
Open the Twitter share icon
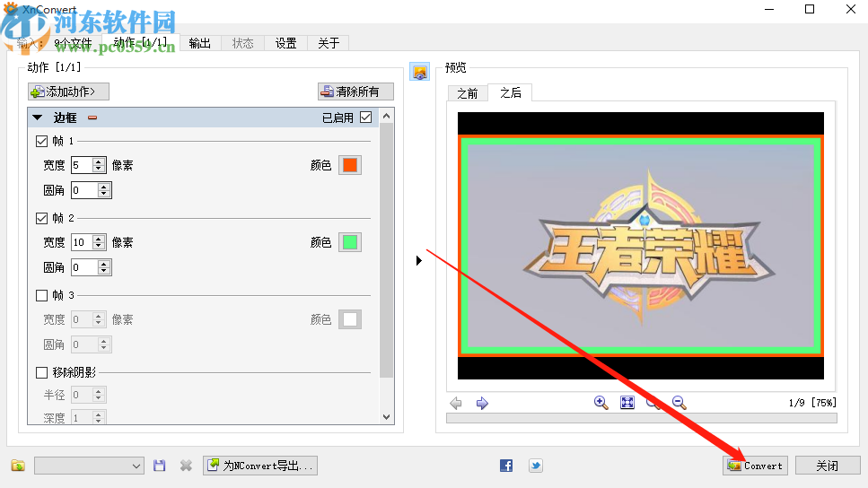coord(535,466)
